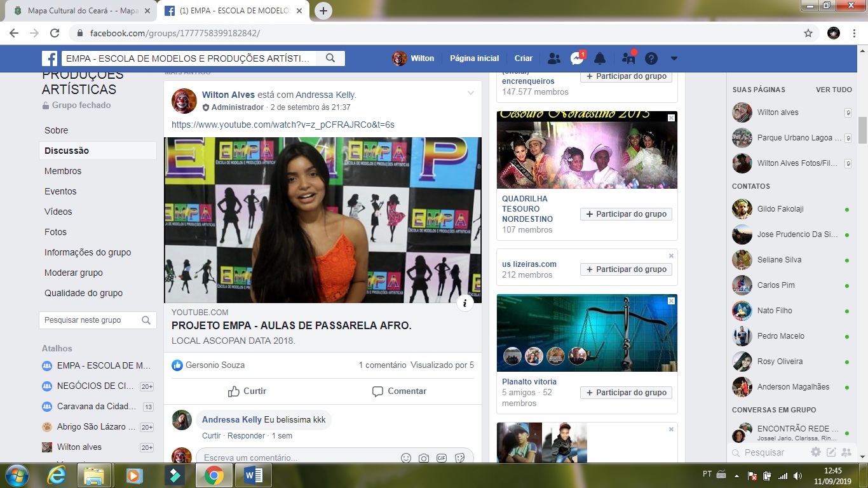
Task: Open friend requests icon in header
Action: [553, 58]
